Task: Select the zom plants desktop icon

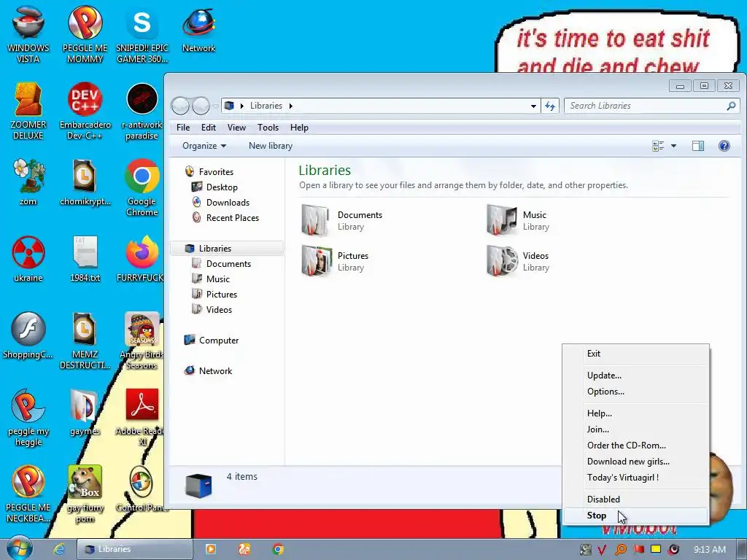Action: 28,182
